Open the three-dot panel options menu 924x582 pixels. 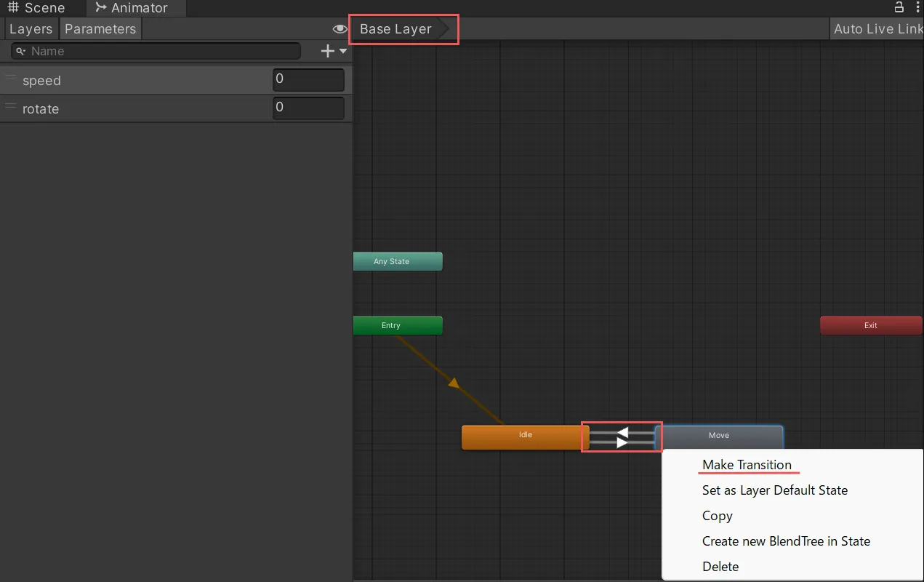point(916,7)
